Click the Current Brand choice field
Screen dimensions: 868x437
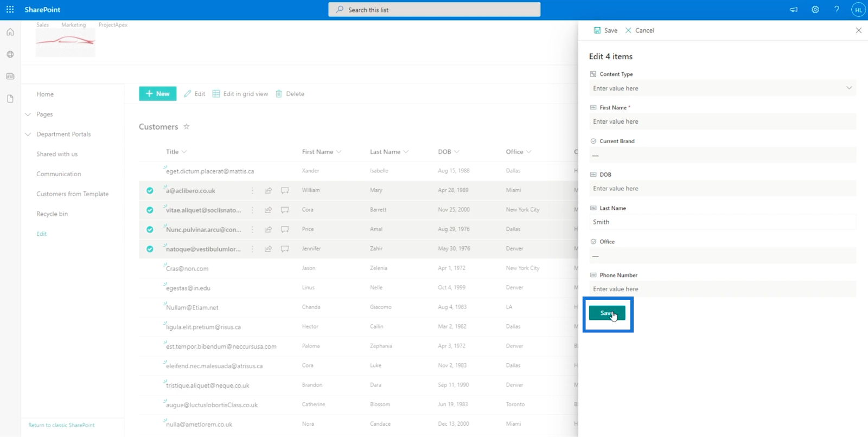click(x=723, y=155)
